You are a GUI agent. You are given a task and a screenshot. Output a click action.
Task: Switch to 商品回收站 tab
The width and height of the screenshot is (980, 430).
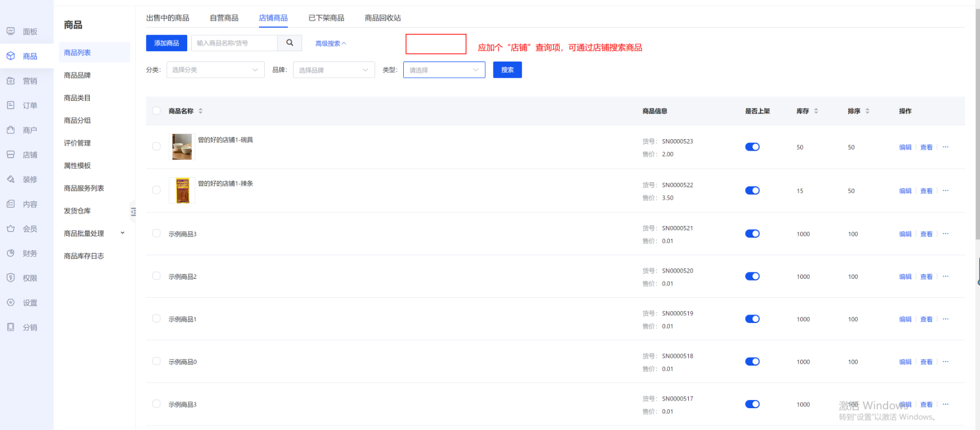pos(383,18)
